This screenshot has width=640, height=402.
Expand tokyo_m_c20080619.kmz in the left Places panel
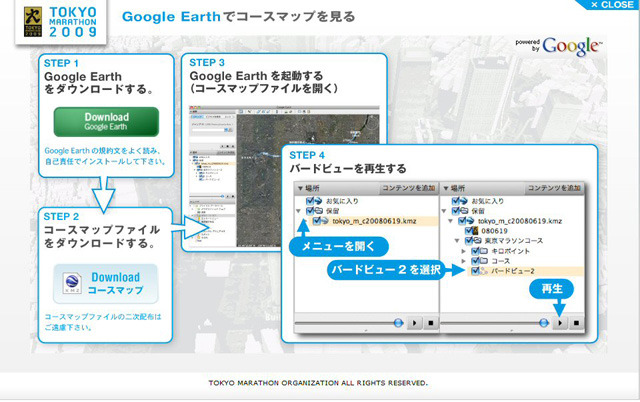(x=304, y=221)
